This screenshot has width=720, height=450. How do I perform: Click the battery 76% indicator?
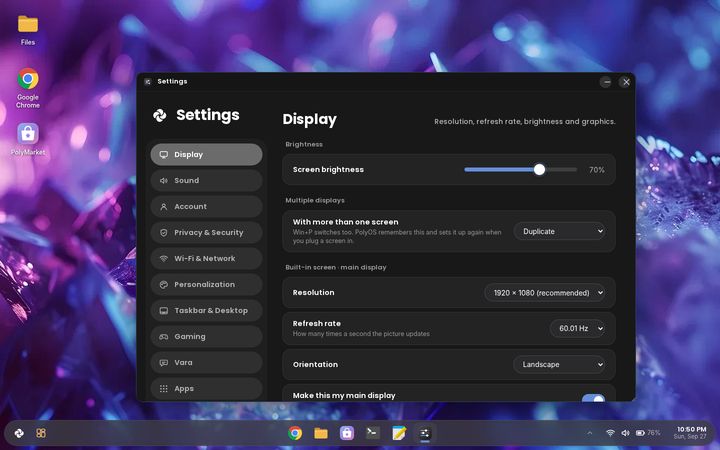coord(648,433)
